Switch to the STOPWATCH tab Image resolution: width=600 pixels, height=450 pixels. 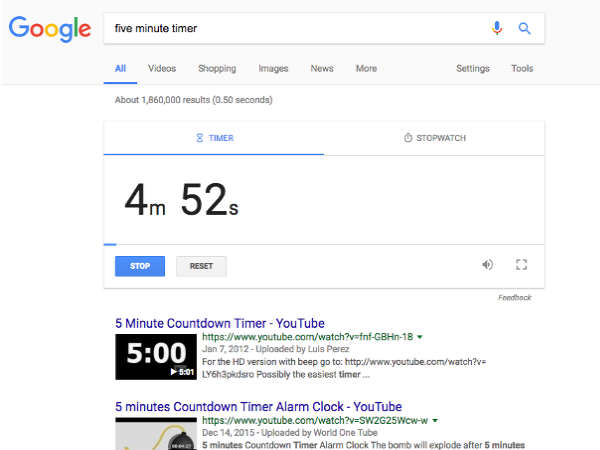[434, 138]
